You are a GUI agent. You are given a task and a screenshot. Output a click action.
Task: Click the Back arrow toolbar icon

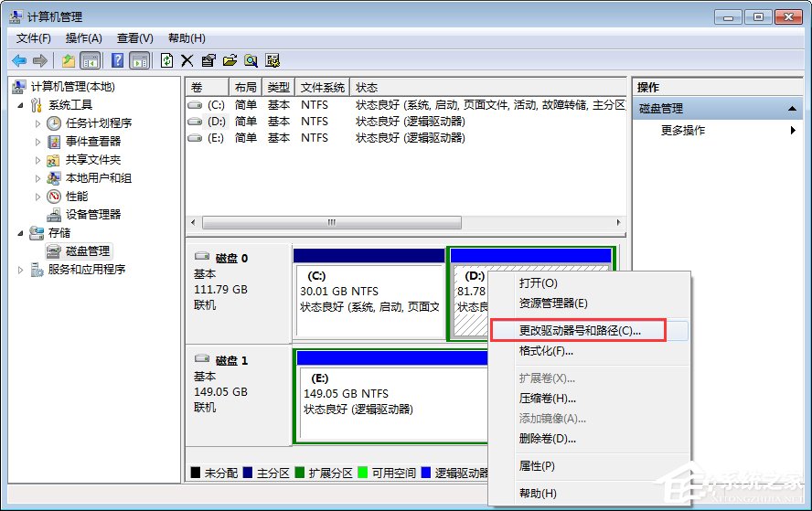[x=19, y=61]
